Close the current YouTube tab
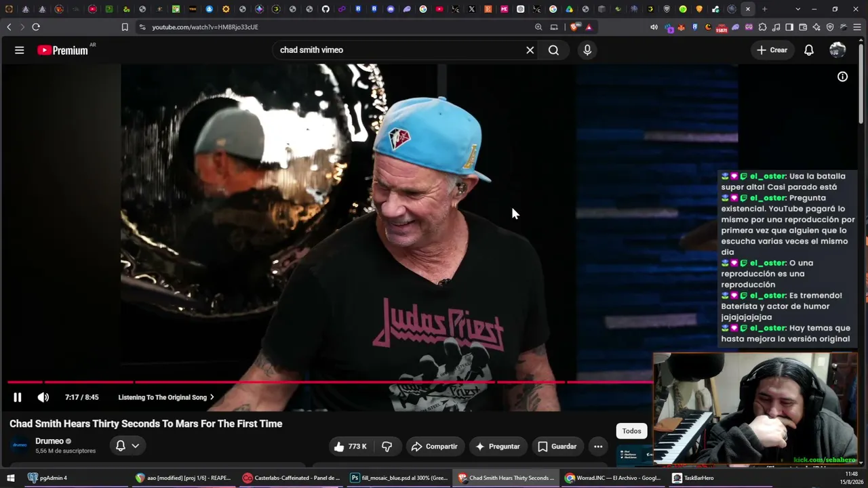This screenshot has height=488, width=868. (747, 9)
